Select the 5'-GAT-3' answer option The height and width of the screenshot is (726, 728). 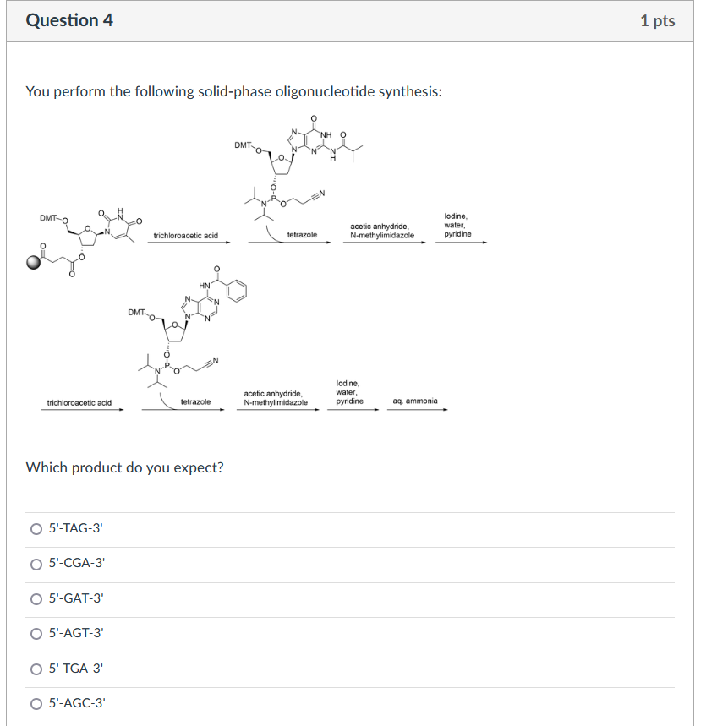tap(36, 599)
